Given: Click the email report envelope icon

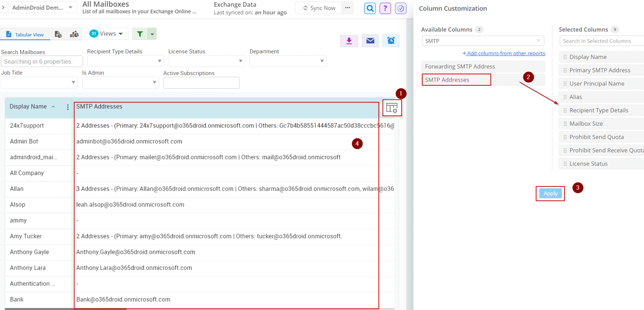Looking at the screenshot, I should (370, 41).
